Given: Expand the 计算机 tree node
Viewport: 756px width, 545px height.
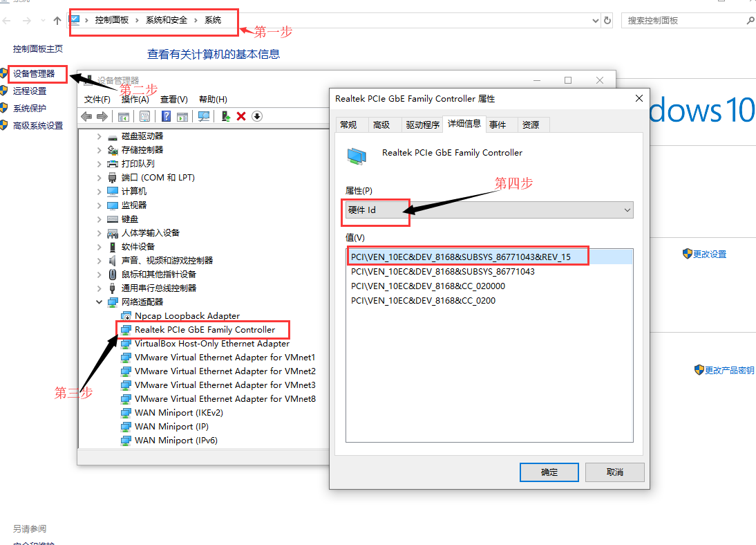Looking at the screenshot, I should coord(100,192).
